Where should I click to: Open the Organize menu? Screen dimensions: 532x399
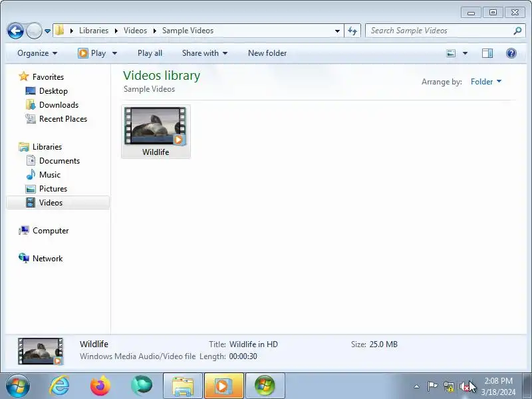pos(37,53)
